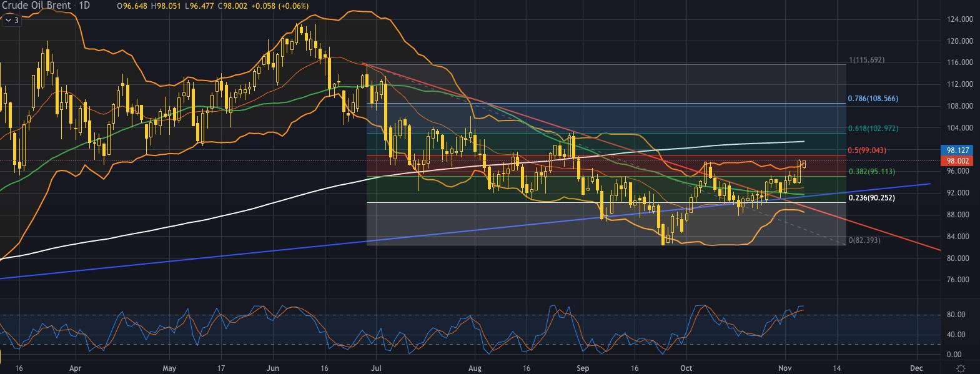Click Dec on the time axis
Image resolution: width=980 pixels, height=374 pixels.
click(x=916, y=368)
